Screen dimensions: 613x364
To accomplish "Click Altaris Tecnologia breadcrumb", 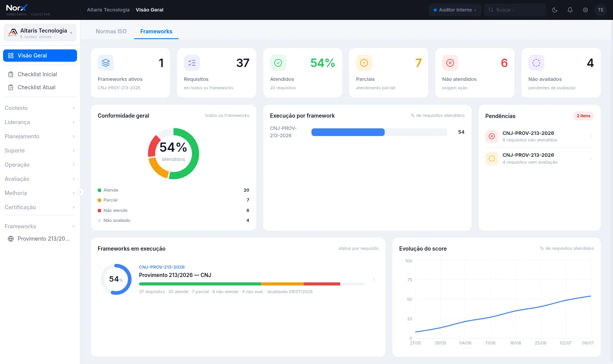I will pos(108,10).
